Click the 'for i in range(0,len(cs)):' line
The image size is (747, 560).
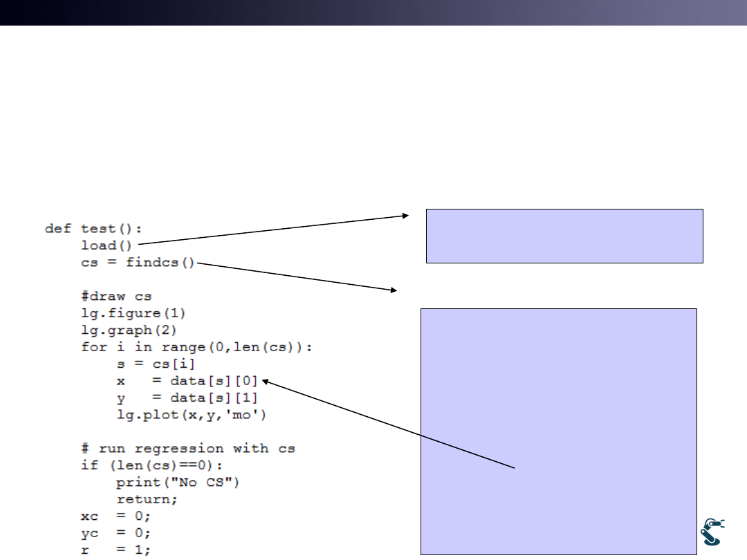(196, 347)
